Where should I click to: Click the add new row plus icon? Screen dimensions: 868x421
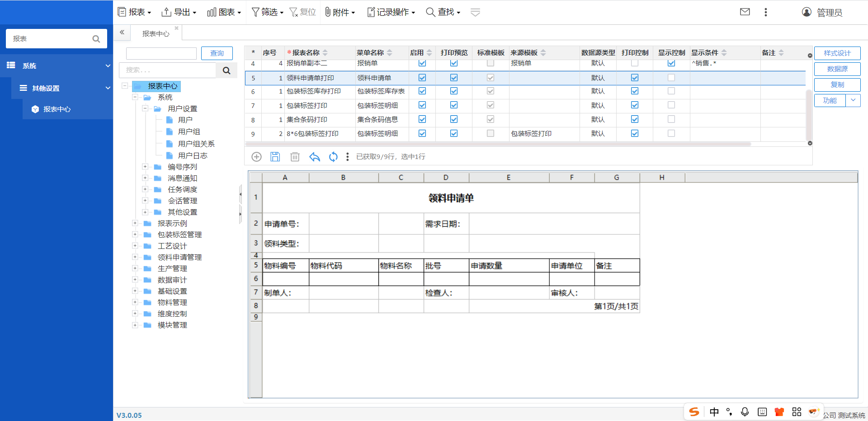[x=256, y=157]
